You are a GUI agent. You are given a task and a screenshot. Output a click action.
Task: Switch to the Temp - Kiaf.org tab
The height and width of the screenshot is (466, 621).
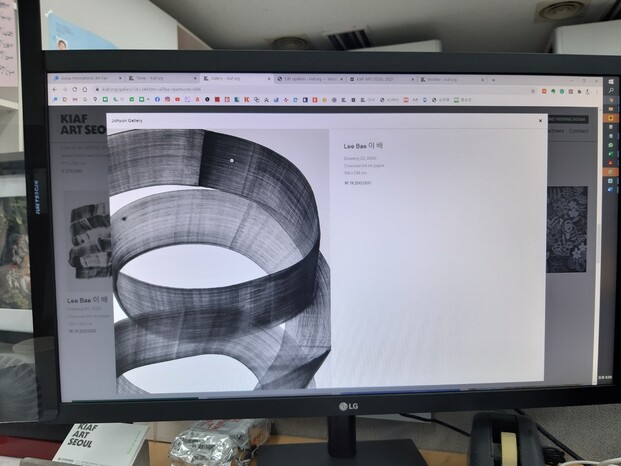click(162, 78)
